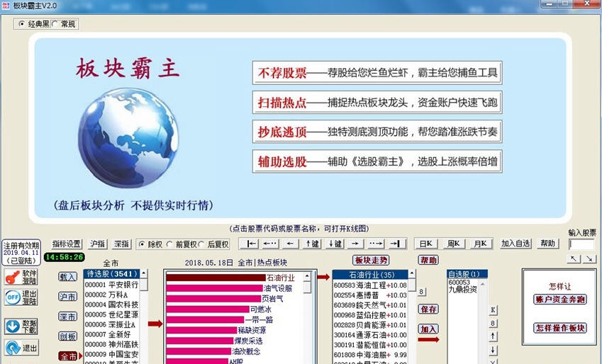Select the 前复权 radio option

pyautogui.click(x=169, y=244)
